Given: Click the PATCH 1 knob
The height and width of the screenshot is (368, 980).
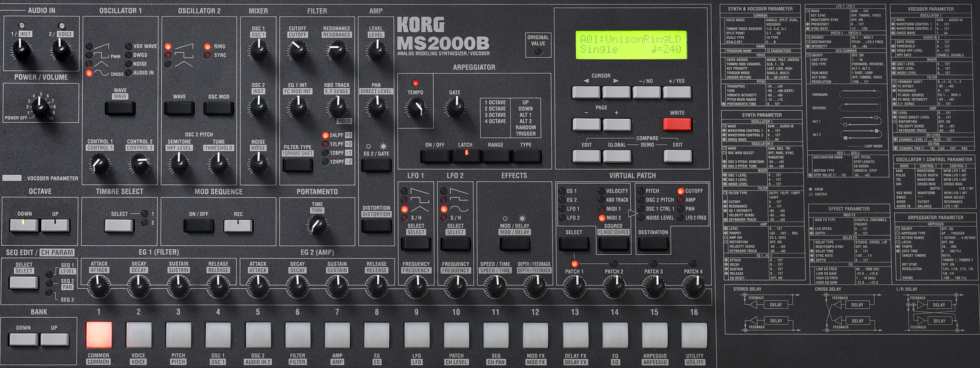Looking at the screenshot, I should (575, 286).
